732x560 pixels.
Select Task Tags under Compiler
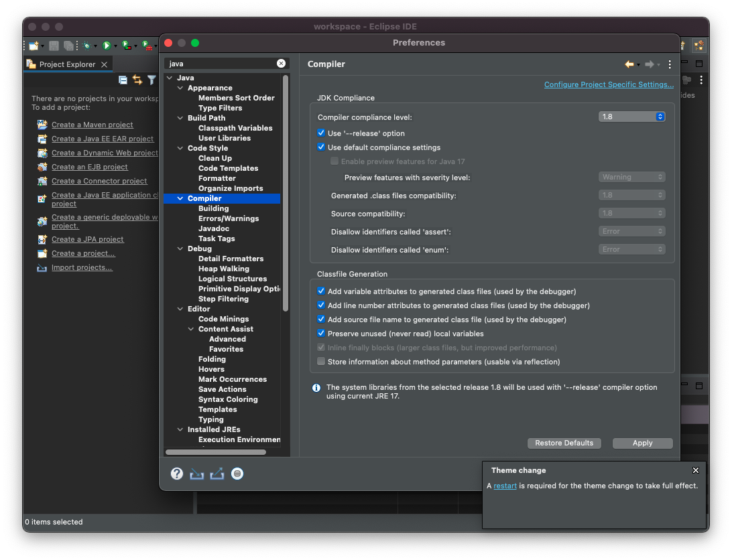click(217, 238)
